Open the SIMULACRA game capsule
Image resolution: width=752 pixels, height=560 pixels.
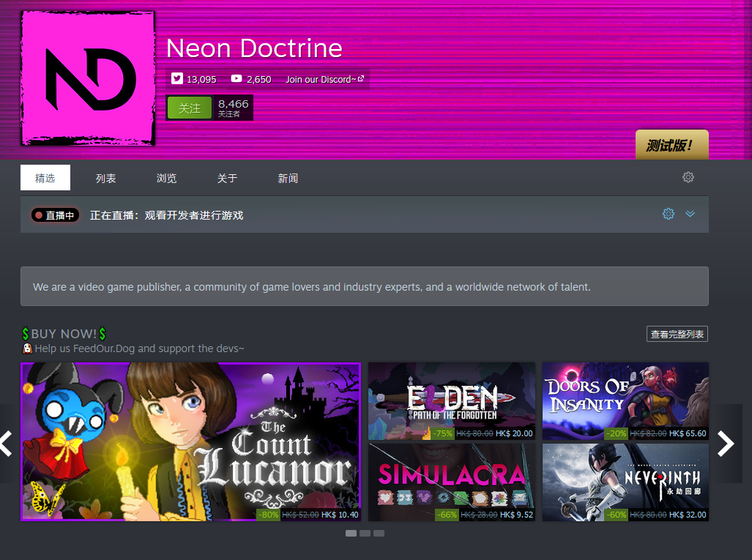pyautogui.click(x=451, y=482)
